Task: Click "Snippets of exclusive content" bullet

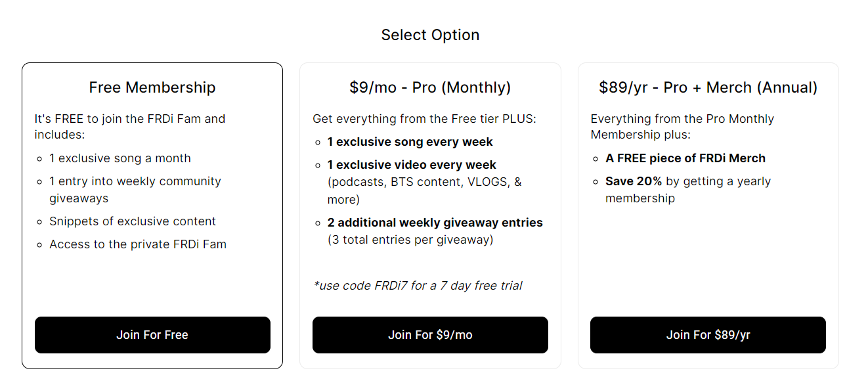Action: click(x=133, y=221)
